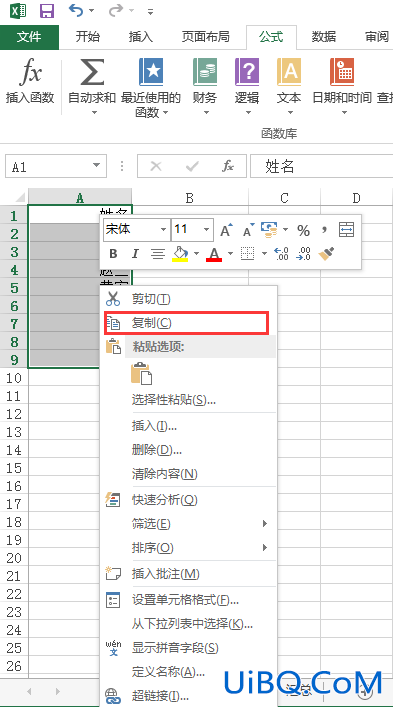This screenshot has width=393, height=707.
Task: Open the fill color dropdown arrow
Action: click(x=196, y=254)
